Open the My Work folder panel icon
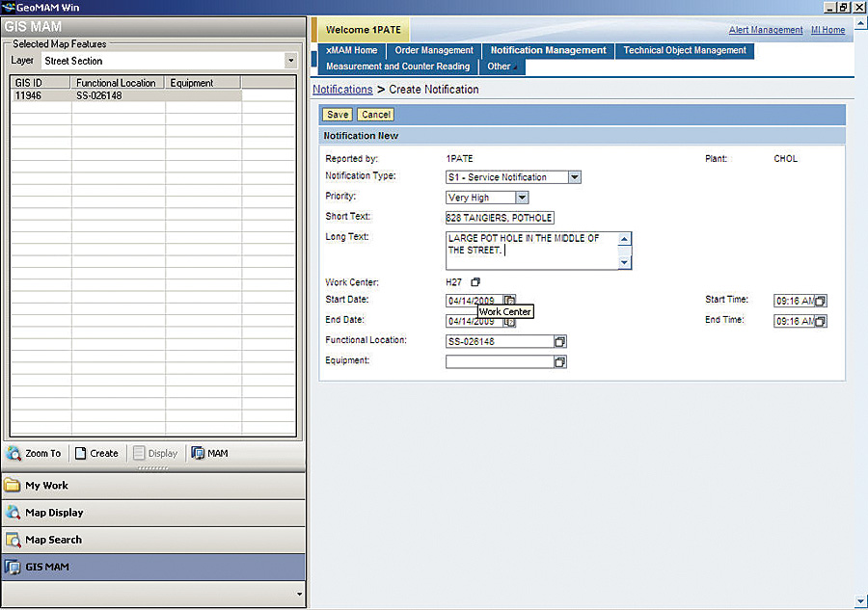This screenshot has height=610, width=868. 16,485
